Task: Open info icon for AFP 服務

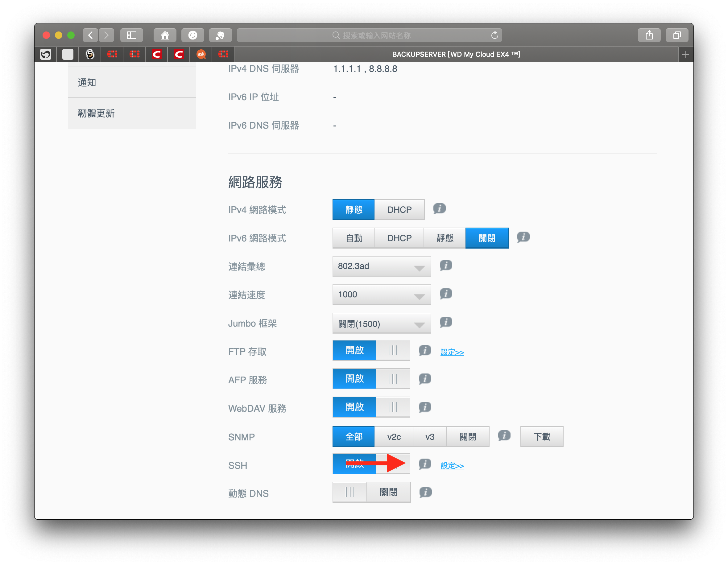Action: (x=425, y=379)
